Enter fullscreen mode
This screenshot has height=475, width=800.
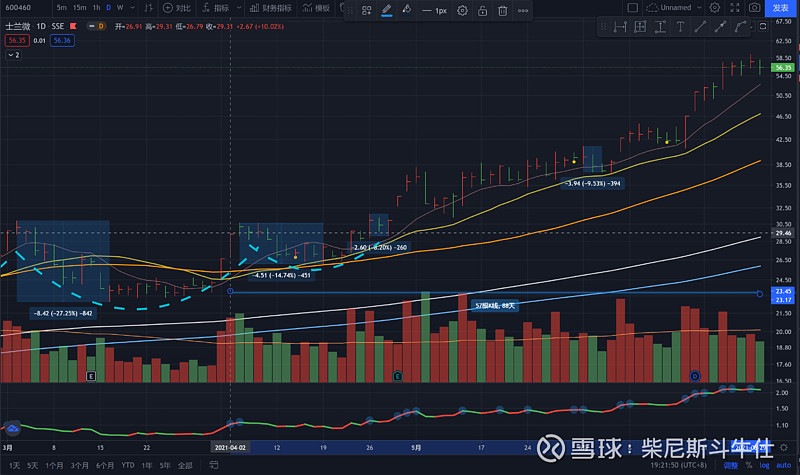click(x=735, y=8)
